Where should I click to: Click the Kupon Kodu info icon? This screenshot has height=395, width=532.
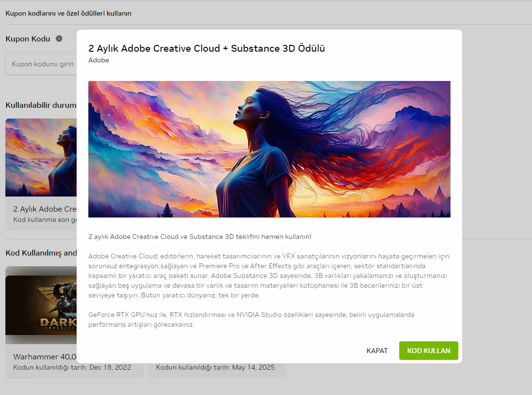click(59, 39)
